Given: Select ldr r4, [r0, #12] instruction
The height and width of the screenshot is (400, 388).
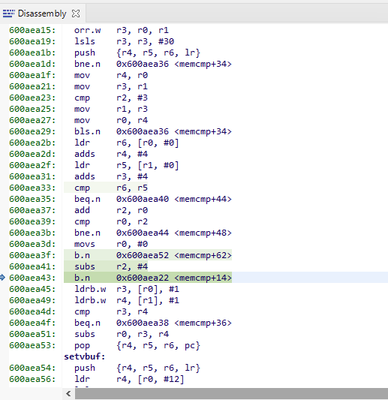Looking at the screenshot, I should coord(129,379).
